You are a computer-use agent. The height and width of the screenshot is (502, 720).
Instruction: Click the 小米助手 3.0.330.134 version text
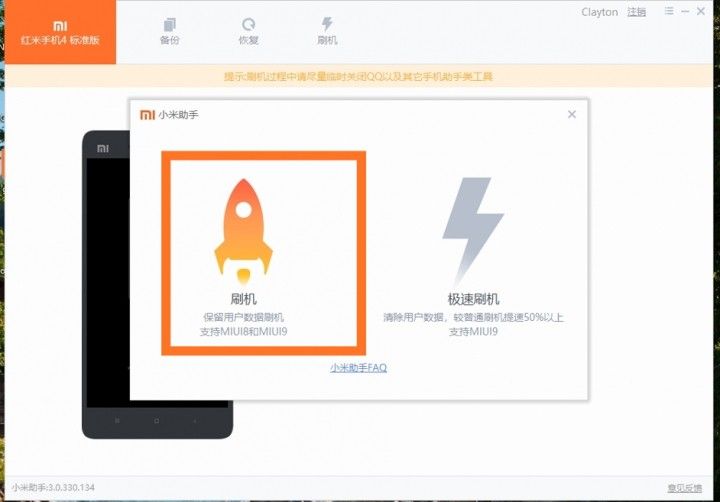[x=53, y=487]
